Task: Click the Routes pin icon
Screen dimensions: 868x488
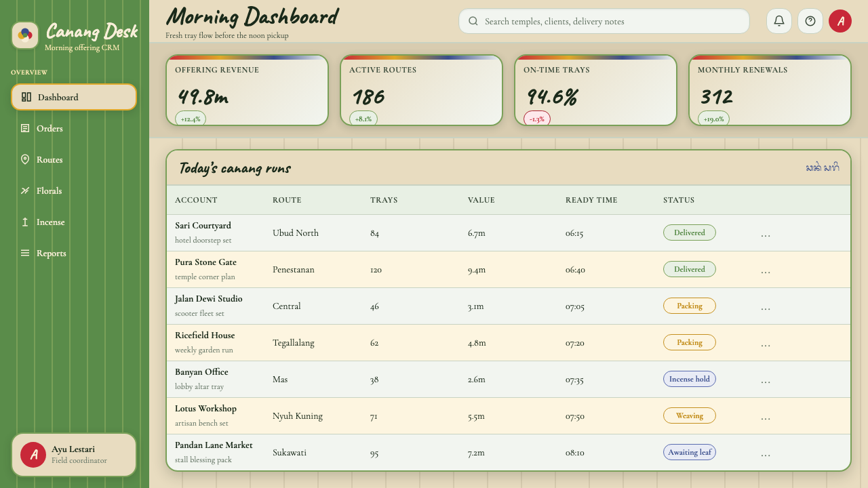Action: pos(25,159)
